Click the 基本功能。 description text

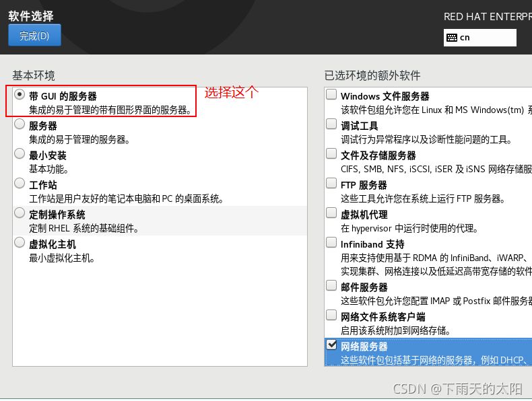tap(48, 169)
